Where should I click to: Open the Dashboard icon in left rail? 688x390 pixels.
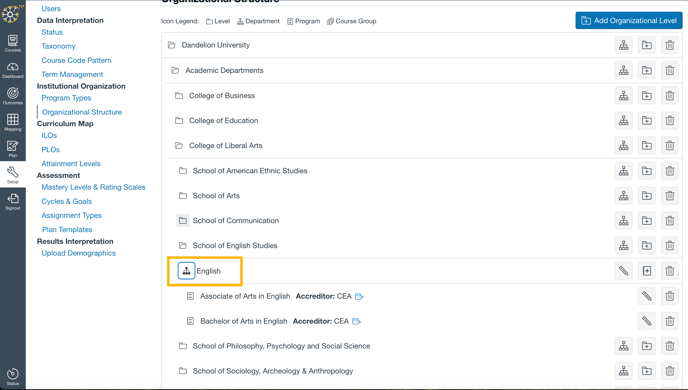click(x=13, y=70)
